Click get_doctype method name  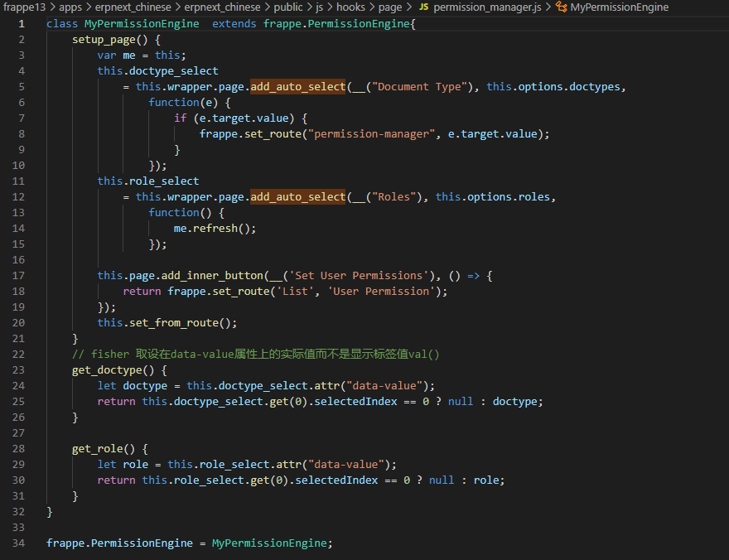pyautogui.click(x=107, y=370)
